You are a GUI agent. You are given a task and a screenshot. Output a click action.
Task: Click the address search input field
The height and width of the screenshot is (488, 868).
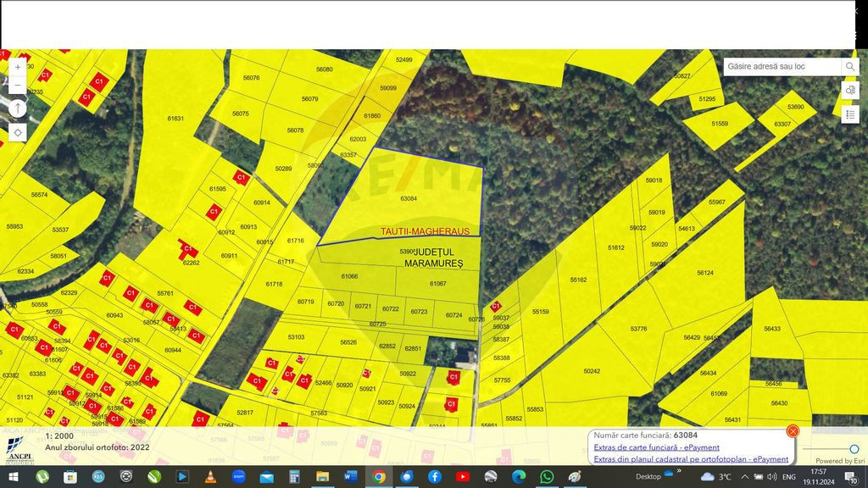782,67
